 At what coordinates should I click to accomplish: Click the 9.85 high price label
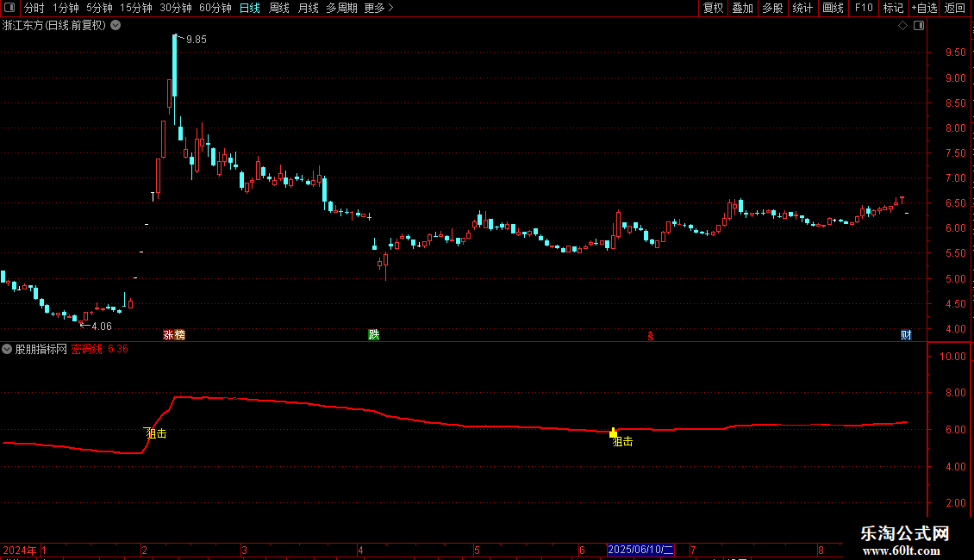[197, 40]
